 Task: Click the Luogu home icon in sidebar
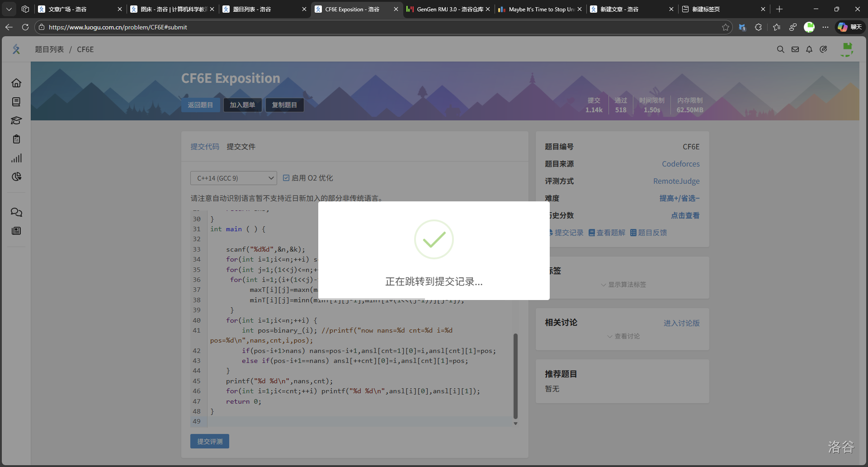point(16,83)
